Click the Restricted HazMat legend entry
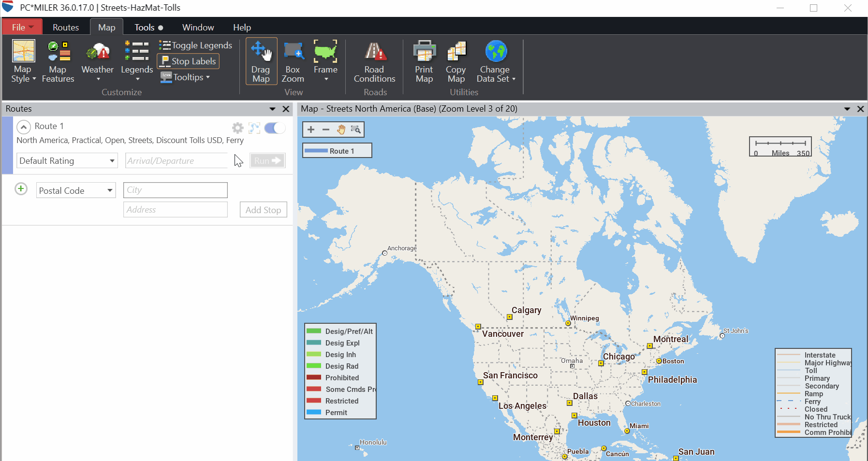The width and height of the screenshot is (868, 461). point(333,401)
